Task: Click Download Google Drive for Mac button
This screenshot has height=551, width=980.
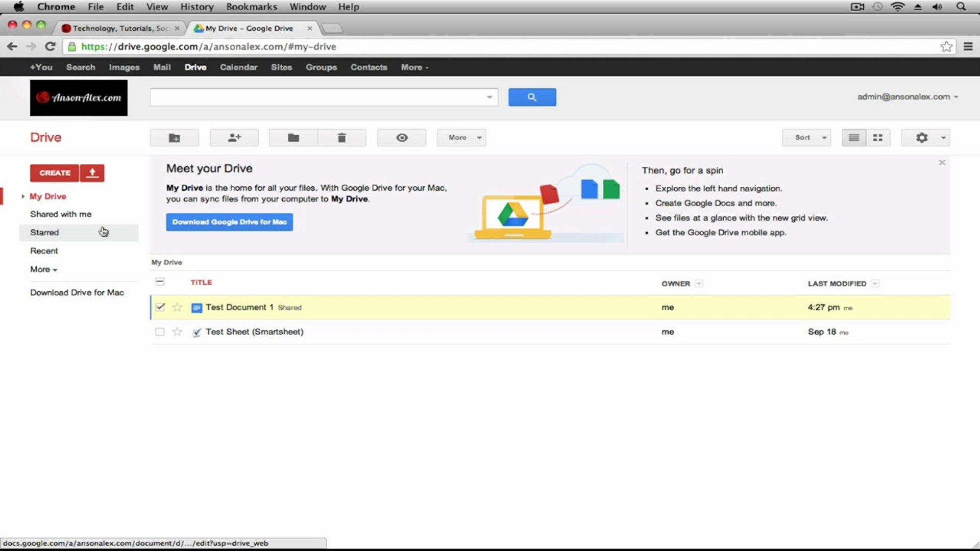Action: 229,222
